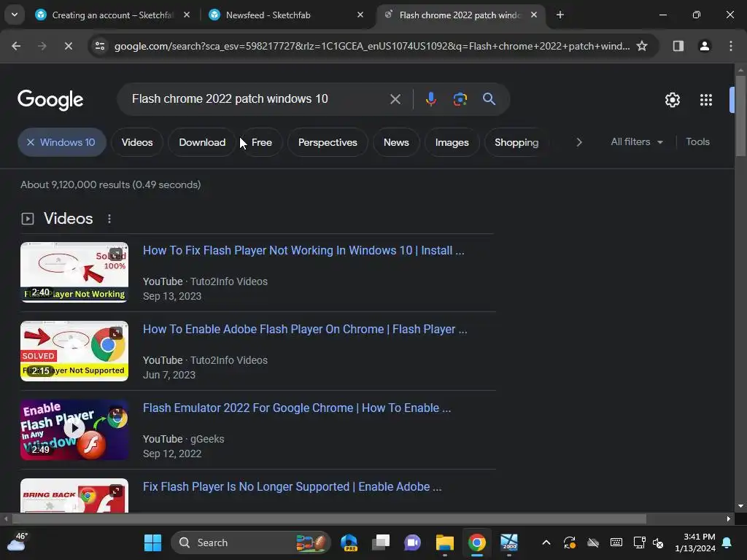Open the muted volume tray icon
This screenshot has height=560, width=747.
659,542
